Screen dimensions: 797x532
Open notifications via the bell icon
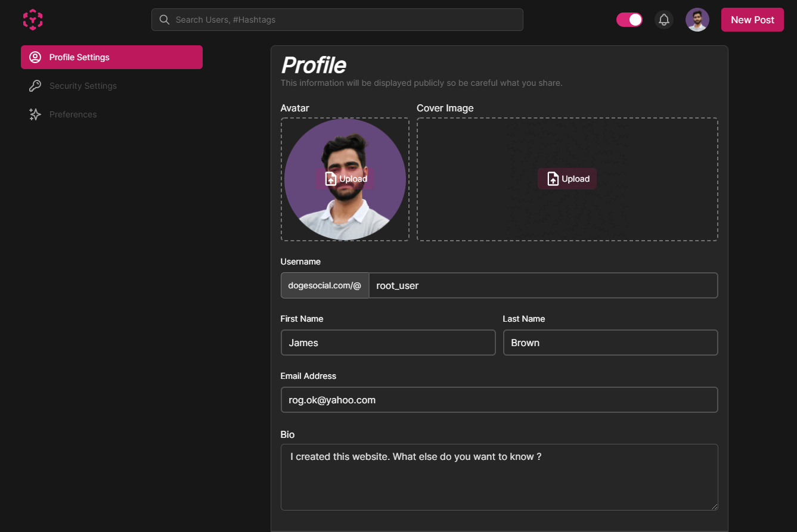pyautogui.click(x=663, y=20)
